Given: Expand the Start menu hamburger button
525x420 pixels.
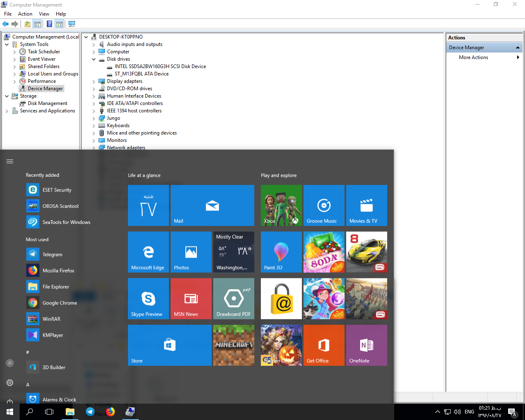Looking at the screenshot, I should 10,162.
